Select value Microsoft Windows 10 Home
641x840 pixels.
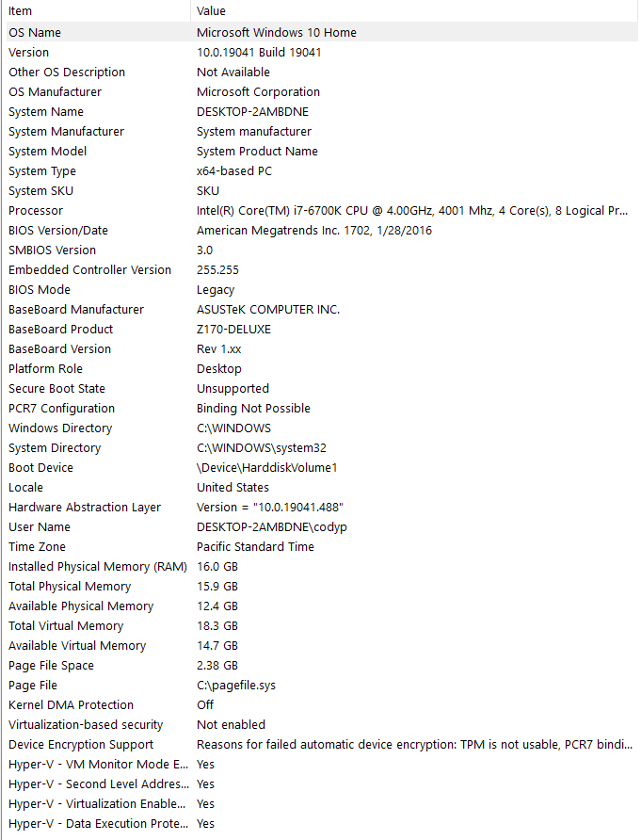click(x=277, y=33)
